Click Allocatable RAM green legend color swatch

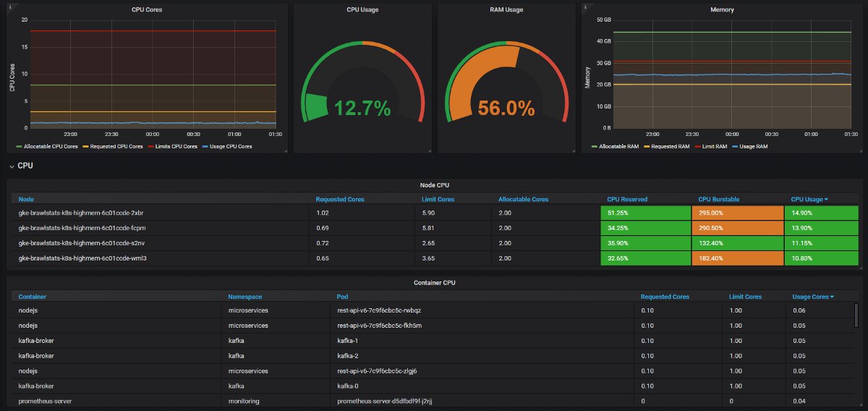click(x=595, y=146)
